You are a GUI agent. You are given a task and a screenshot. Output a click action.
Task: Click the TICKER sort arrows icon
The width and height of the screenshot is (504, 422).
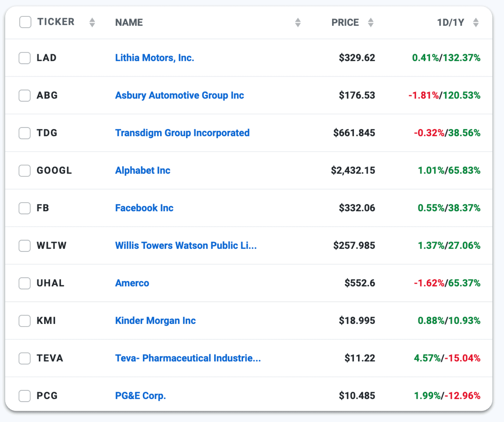92,22
